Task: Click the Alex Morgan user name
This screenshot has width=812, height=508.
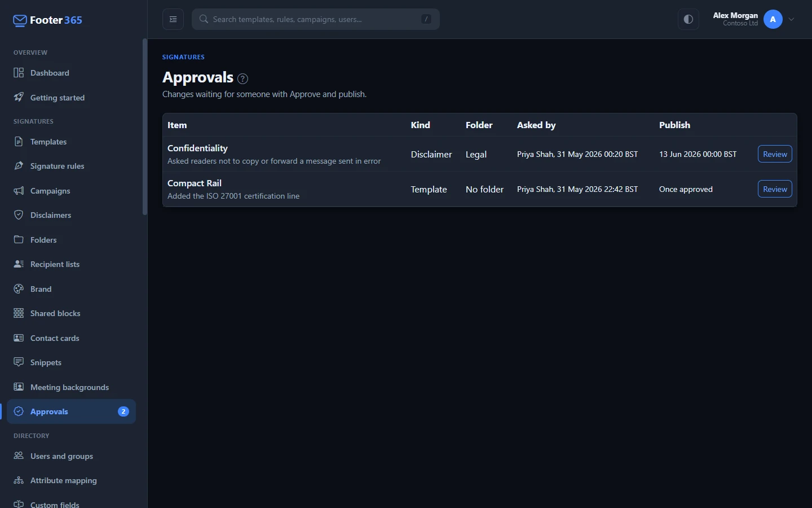Action: (735, 15)
